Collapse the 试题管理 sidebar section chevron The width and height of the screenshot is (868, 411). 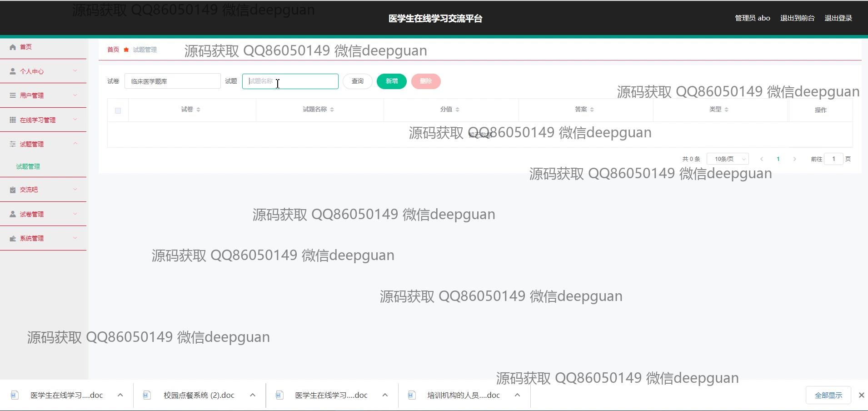[x=75, y=144]
